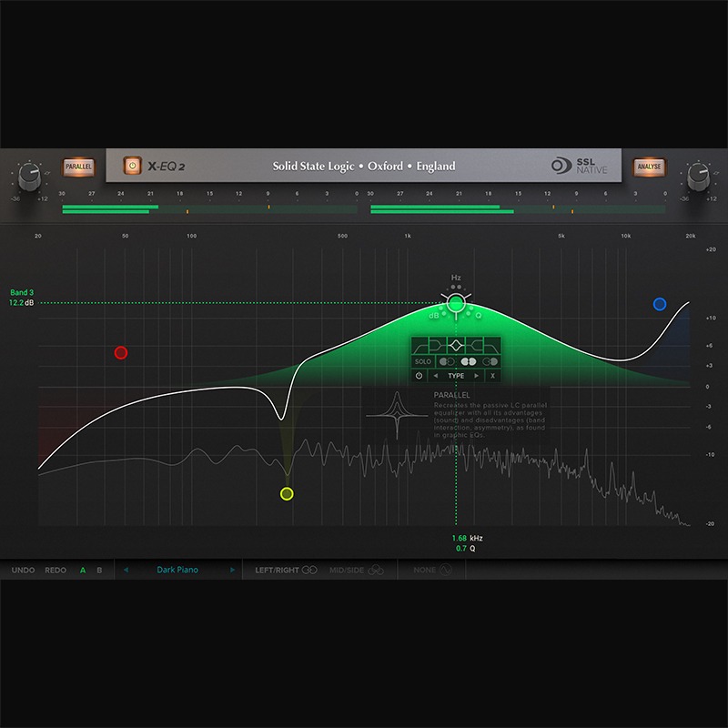Open the Dark Piano preset menu

177,570
